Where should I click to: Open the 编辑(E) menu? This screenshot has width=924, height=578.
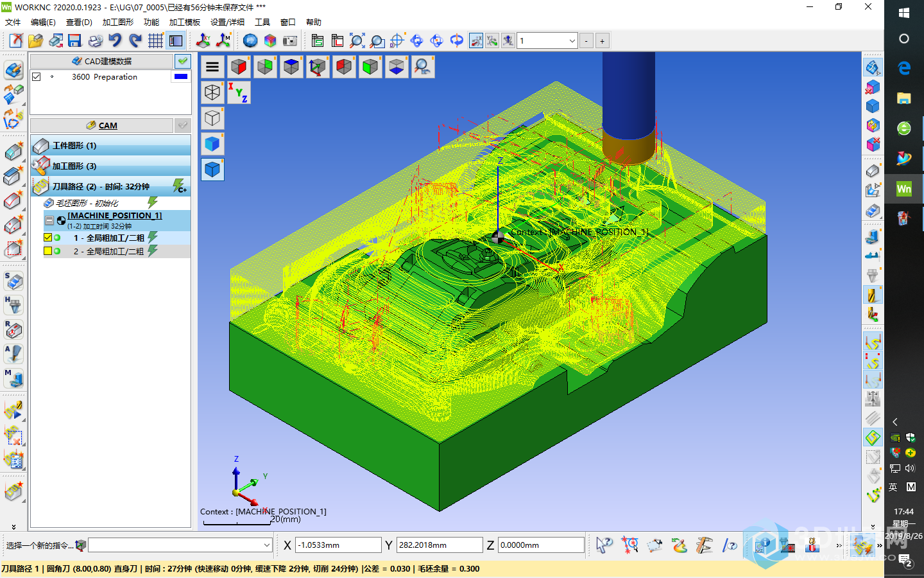click(x=43, y=22)
